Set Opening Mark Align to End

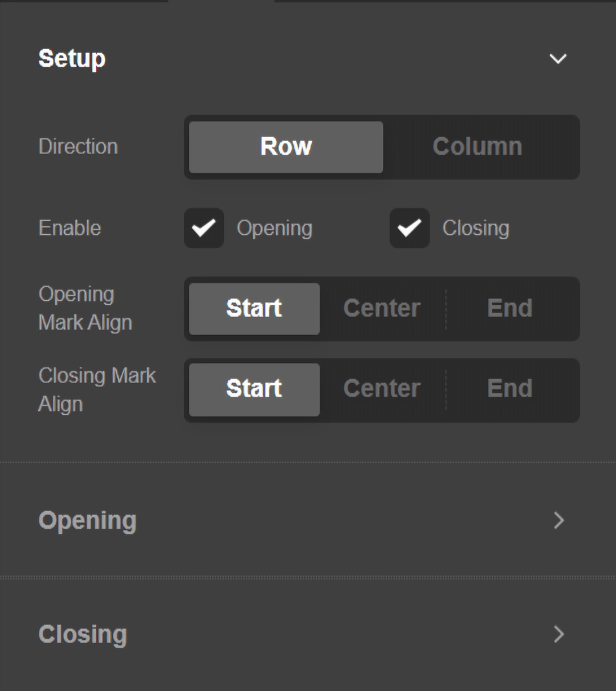click(x=510, y=309)
